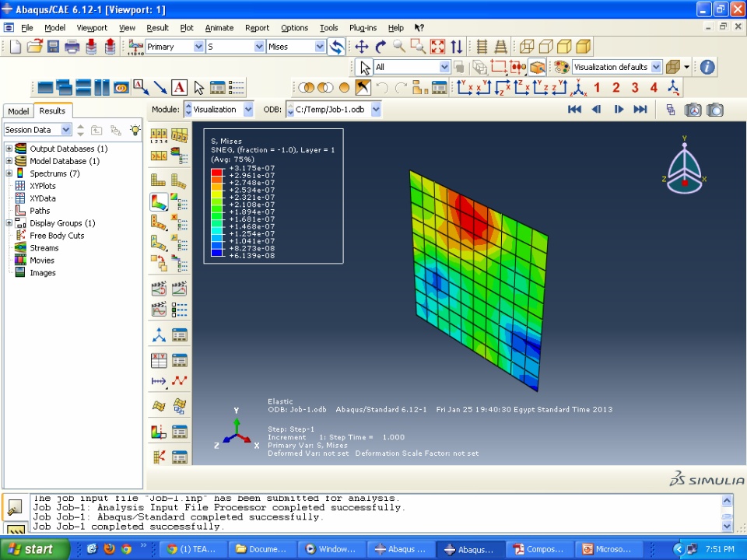Image resolution: width=747 pixels, height=560 pixels.
Task: Open the Animate menu
Action: point(219,28)
